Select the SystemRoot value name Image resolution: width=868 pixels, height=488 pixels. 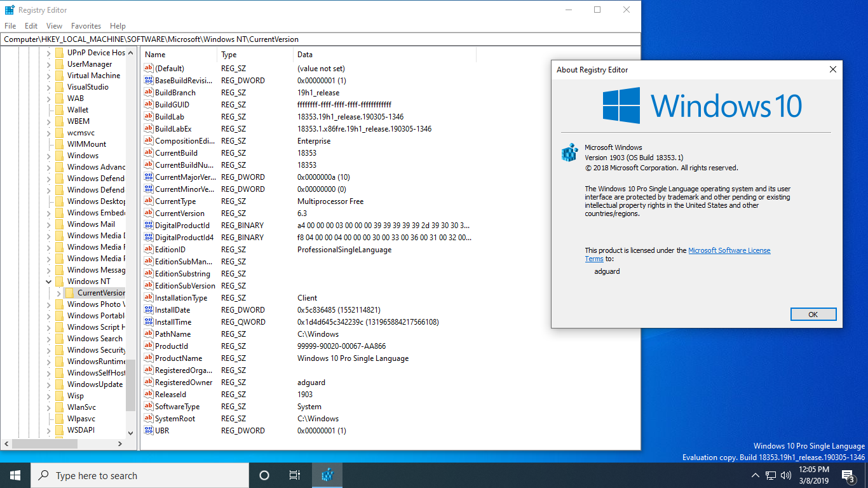(x=175, y=419)
